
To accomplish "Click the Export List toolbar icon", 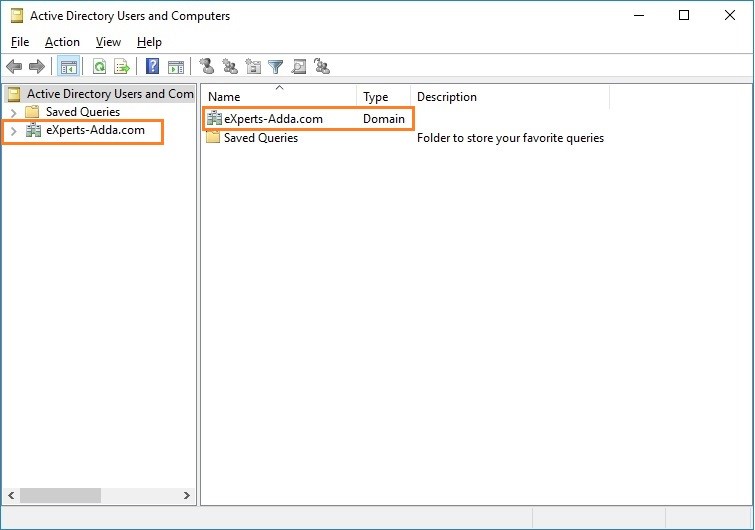I will click(x=122, y=66).
